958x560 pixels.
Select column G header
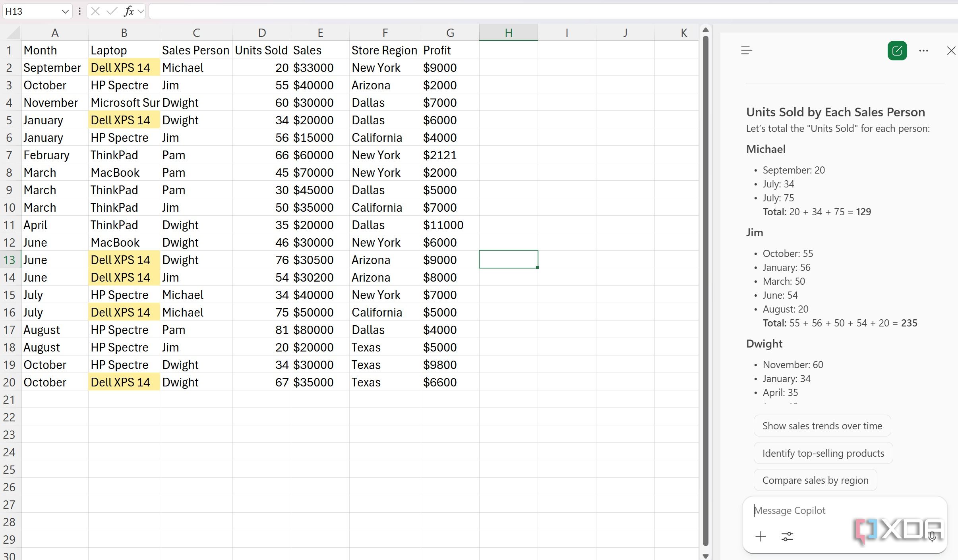click(x=450, y=33)
